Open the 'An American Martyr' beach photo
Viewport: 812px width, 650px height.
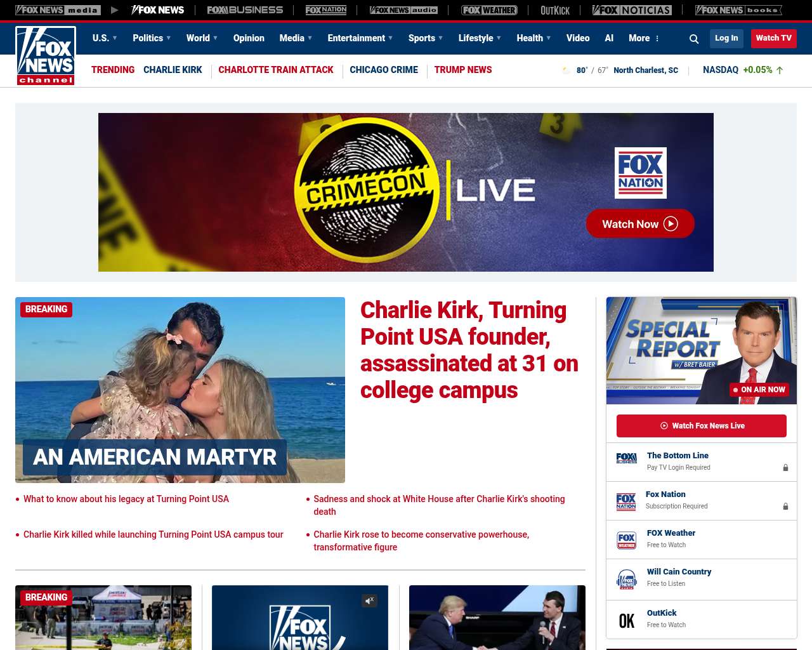180,390
